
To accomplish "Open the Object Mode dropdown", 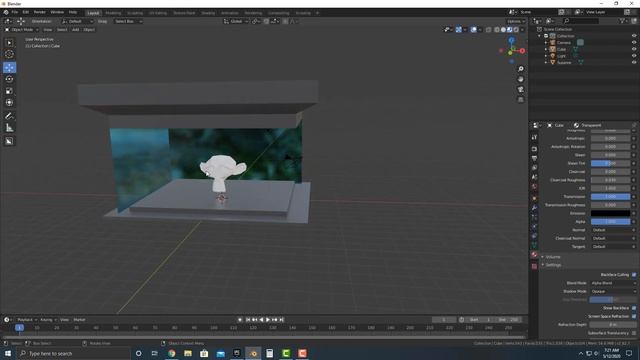I will click(x=22, y=30).
